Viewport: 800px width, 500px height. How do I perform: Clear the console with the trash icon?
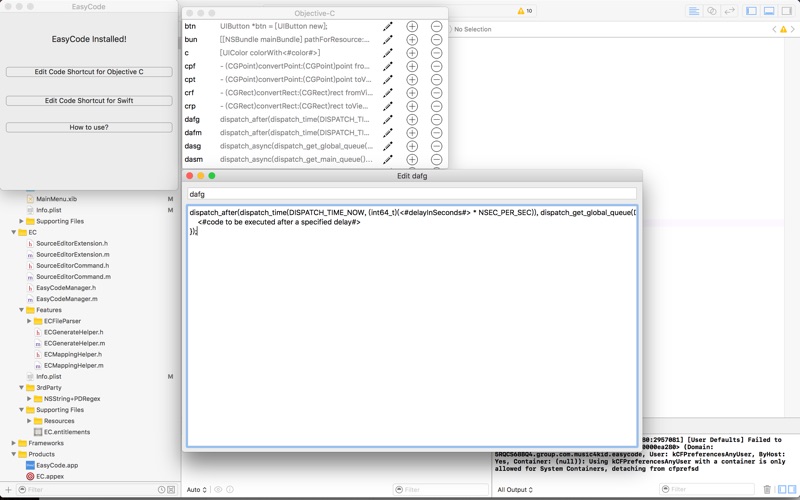point(767,489)
